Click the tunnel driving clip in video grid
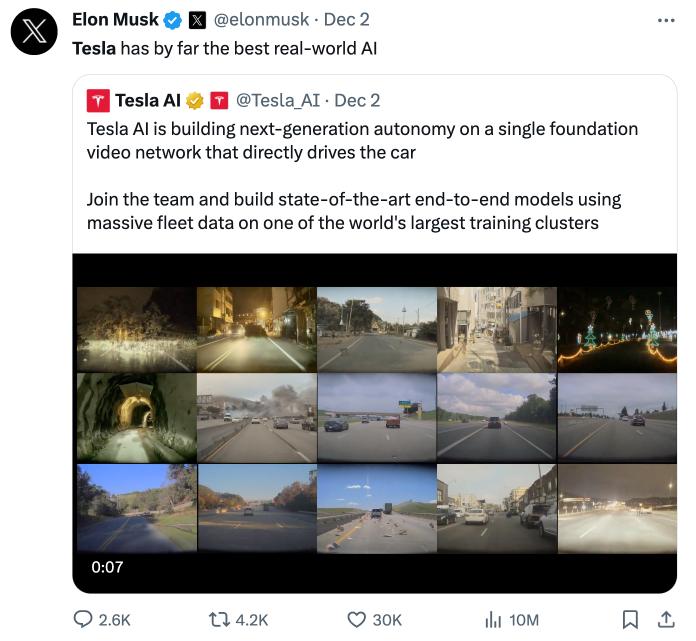This screenshot has height=641, width=696. [136, 418]
